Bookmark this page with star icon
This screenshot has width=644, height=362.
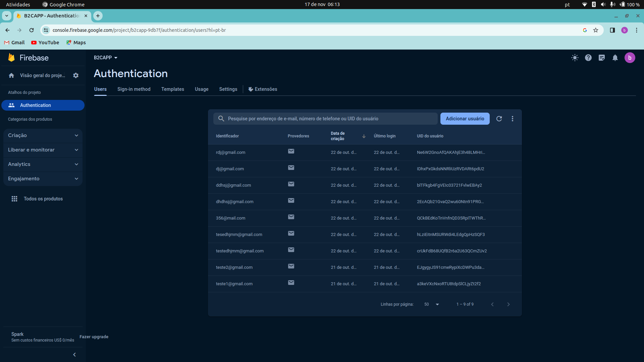[x=596, y=30]
